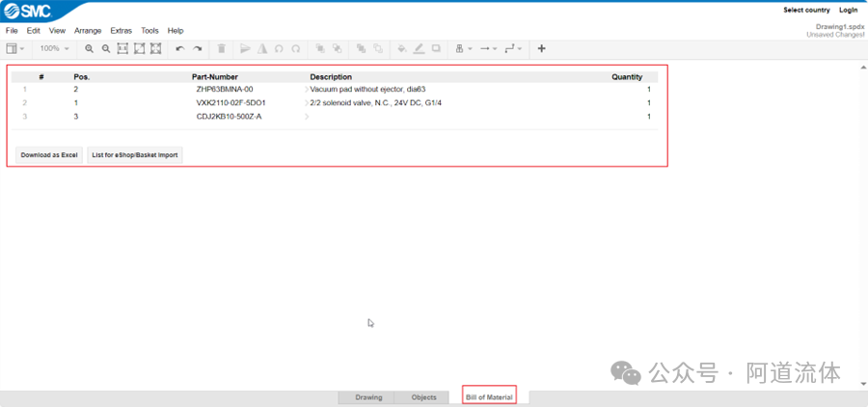
Task: Open the Help menu
Action: [x=176, y=31]
